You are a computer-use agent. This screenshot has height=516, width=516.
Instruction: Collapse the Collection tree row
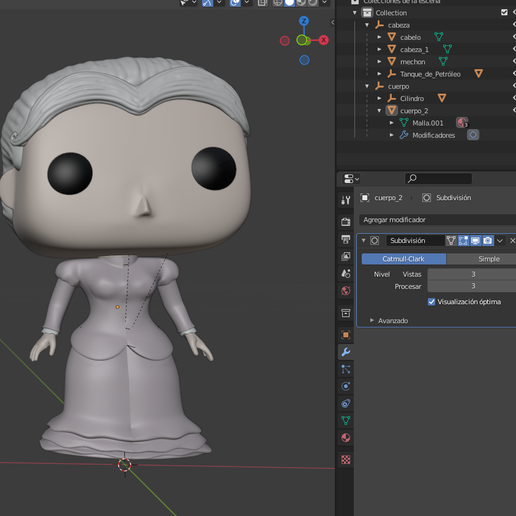click(355, 13)
